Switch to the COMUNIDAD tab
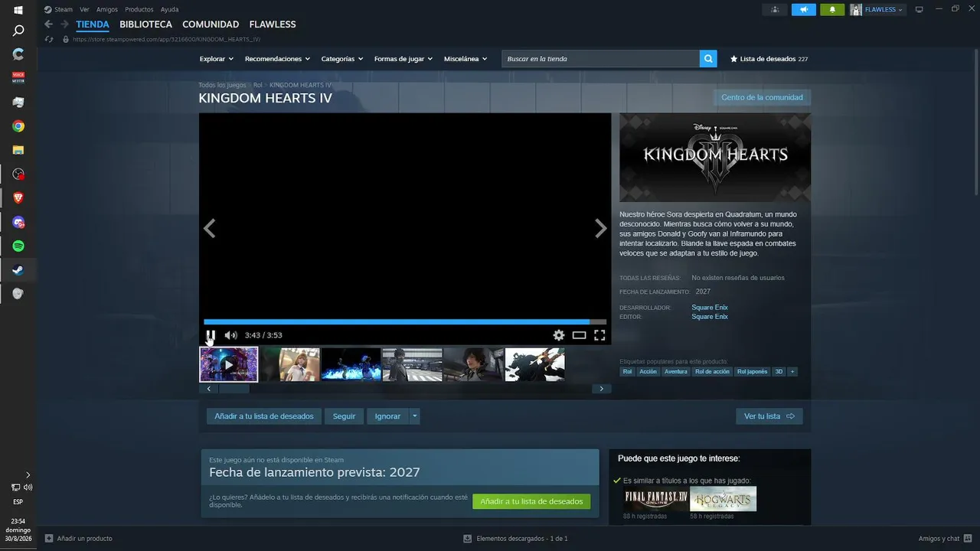Viewport: 980px width, 551px height. (211, 24)
